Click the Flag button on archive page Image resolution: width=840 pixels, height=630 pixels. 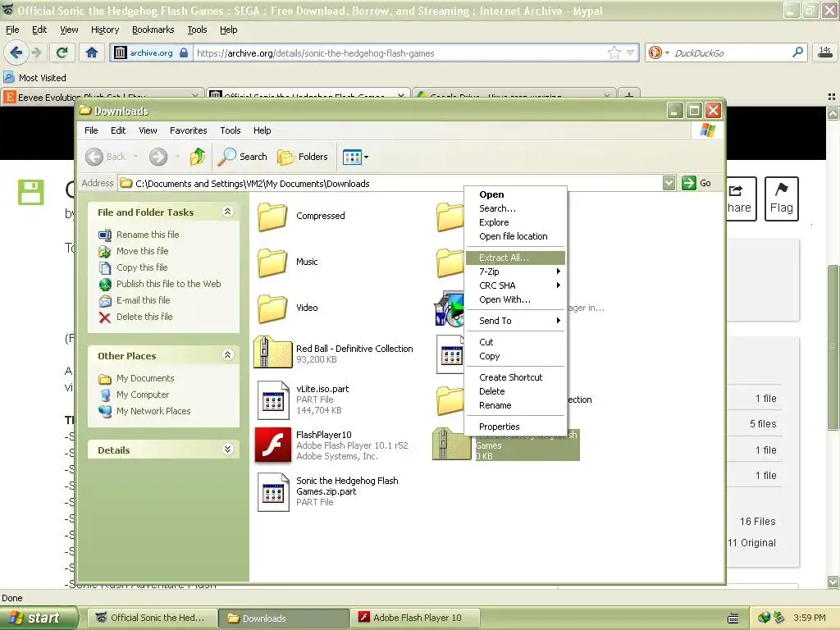point(781,199)
